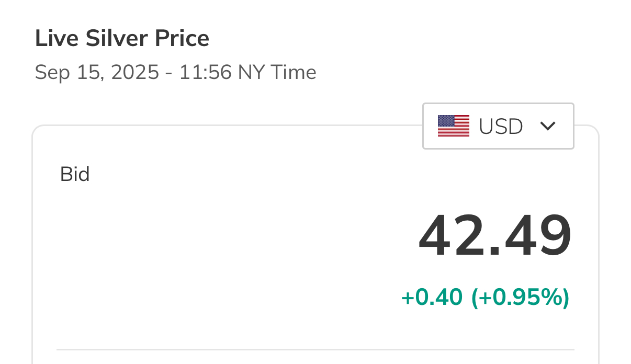
Task: Select the 42.49 bid price value
Action: coord(494,237)
